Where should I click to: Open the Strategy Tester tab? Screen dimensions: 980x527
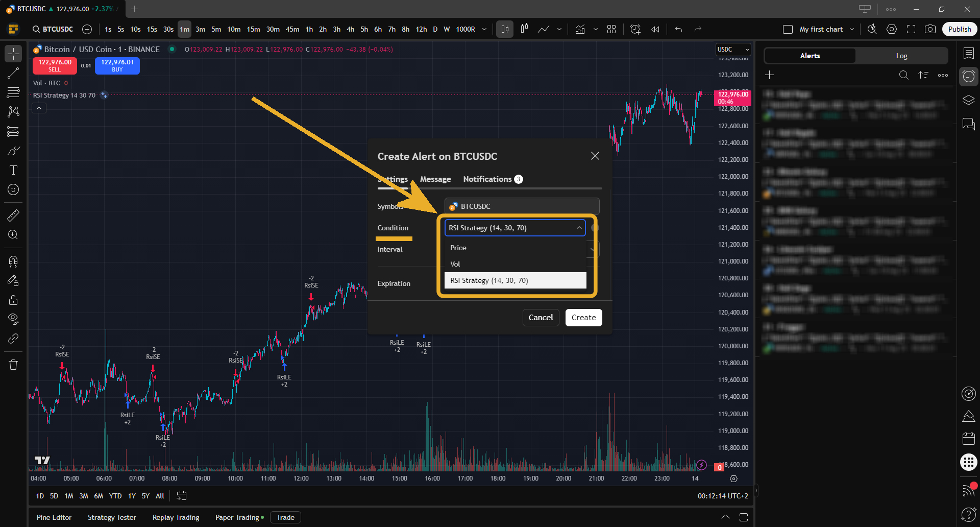pos(112,517)
